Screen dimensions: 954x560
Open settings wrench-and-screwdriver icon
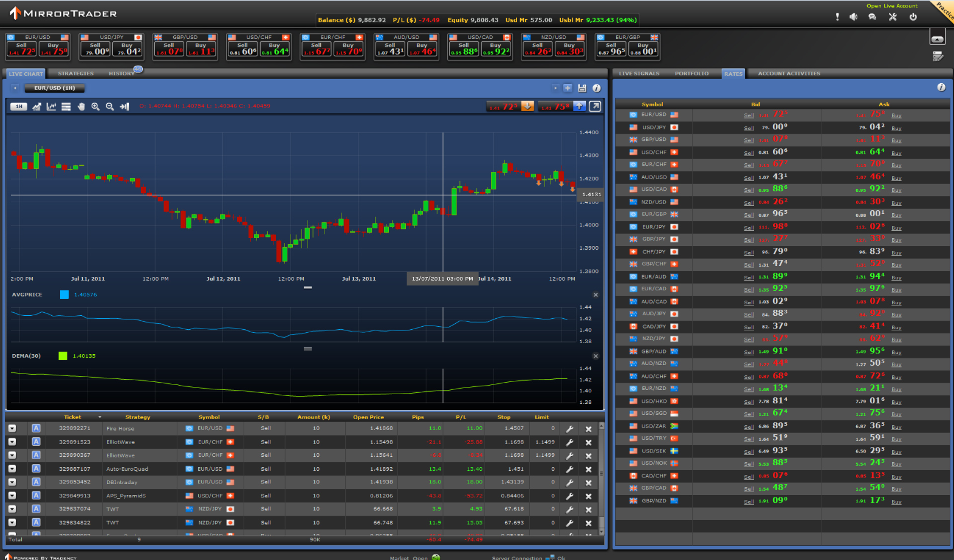pos(893,17)
